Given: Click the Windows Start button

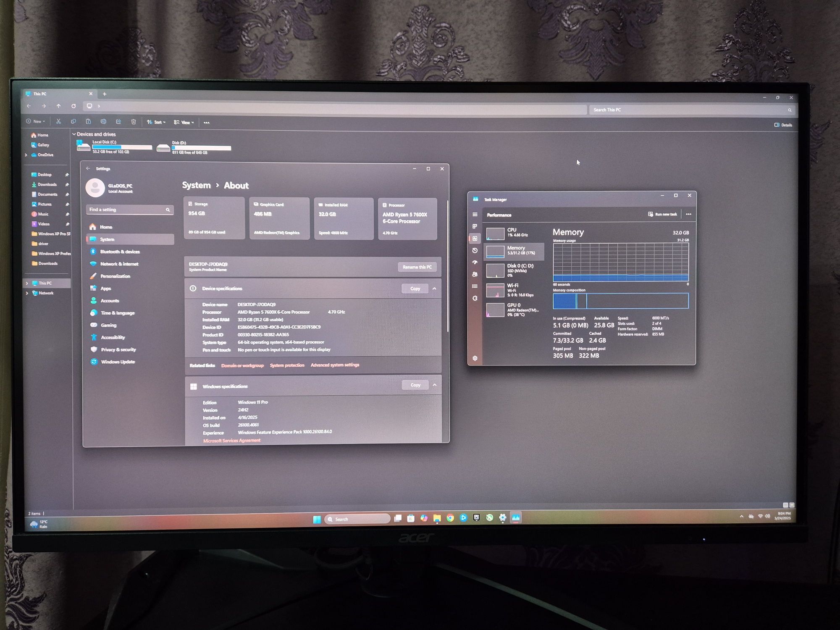Looking at the screenshot, I should pos(317,520).
